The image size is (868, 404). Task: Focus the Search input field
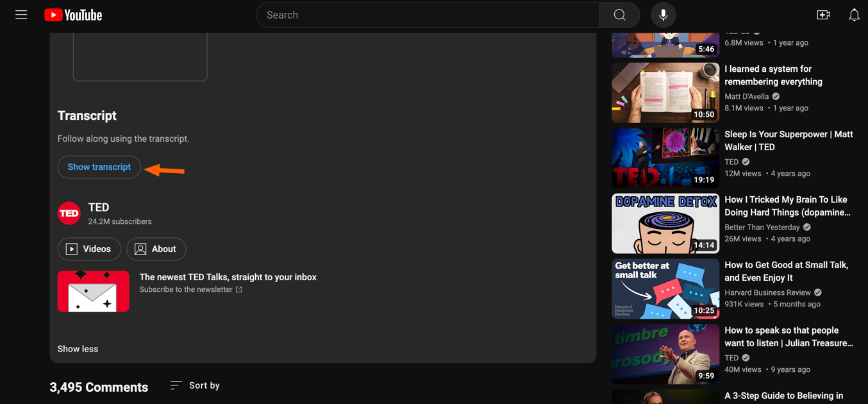(428, 15)
